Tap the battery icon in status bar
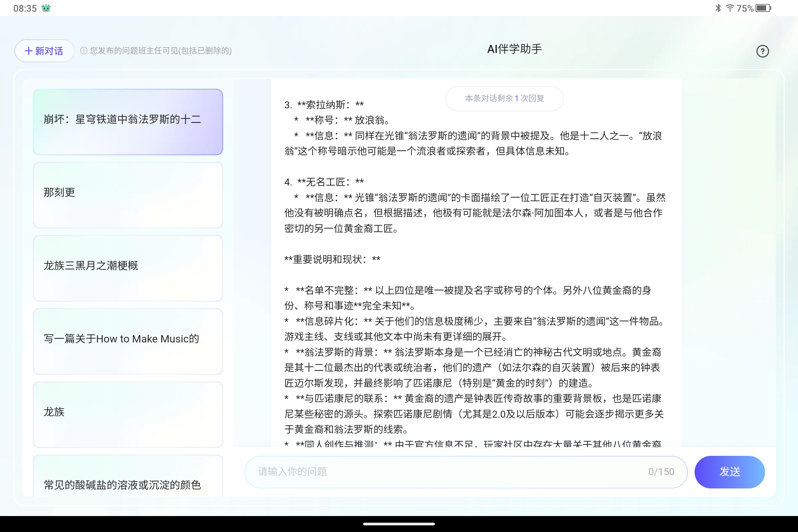Image resolution: width=798 pixels, height=532 pixels. [763, 8]
